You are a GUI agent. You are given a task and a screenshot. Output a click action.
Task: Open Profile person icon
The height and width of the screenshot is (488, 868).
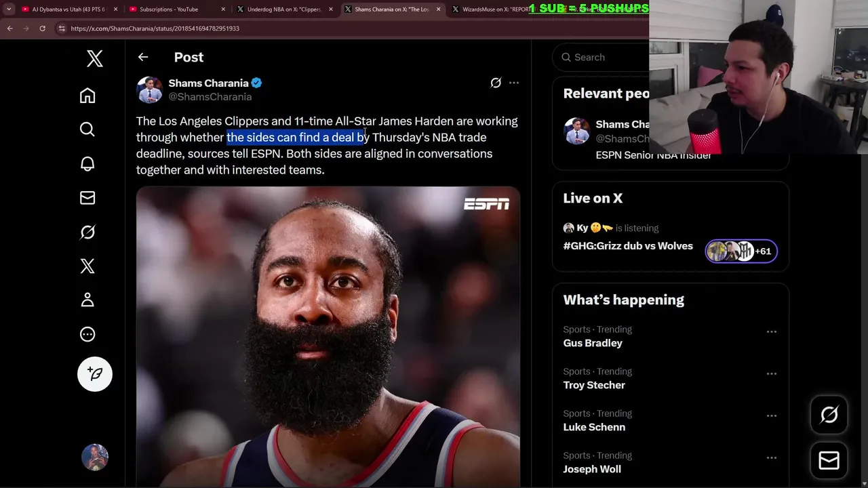[87, 300]
